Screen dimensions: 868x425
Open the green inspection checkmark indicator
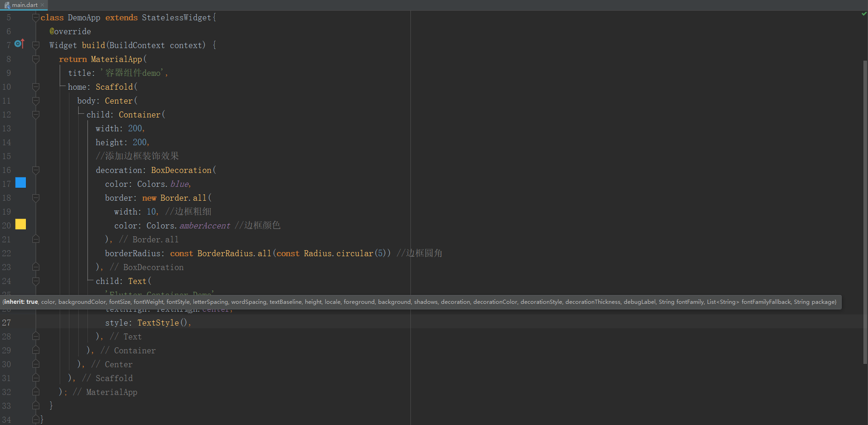[x=863, y=14]
